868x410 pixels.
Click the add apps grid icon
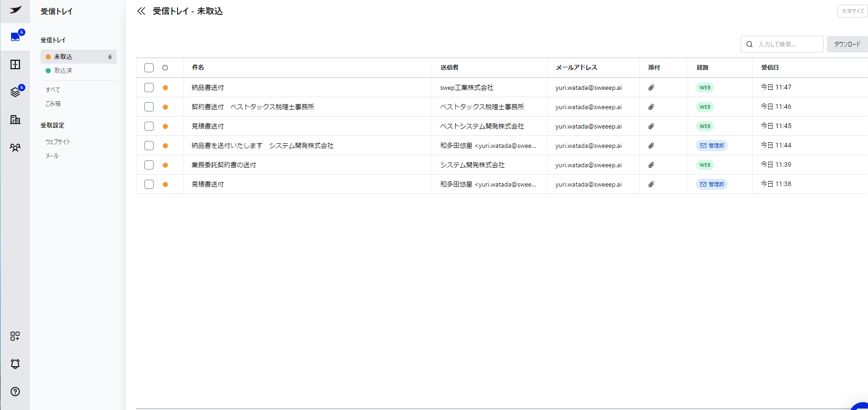(x=15, y=336)
